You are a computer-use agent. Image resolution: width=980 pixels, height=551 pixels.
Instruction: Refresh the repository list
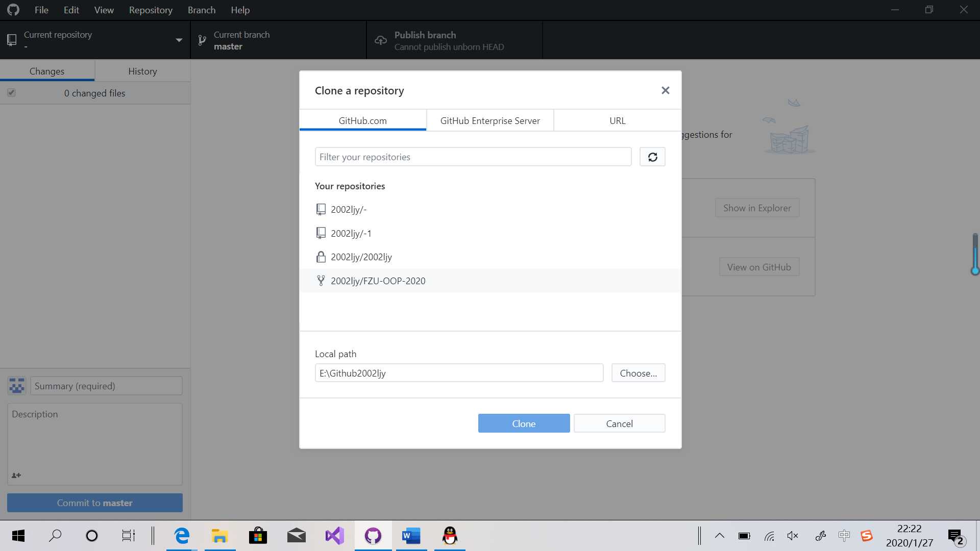point(652,157)
